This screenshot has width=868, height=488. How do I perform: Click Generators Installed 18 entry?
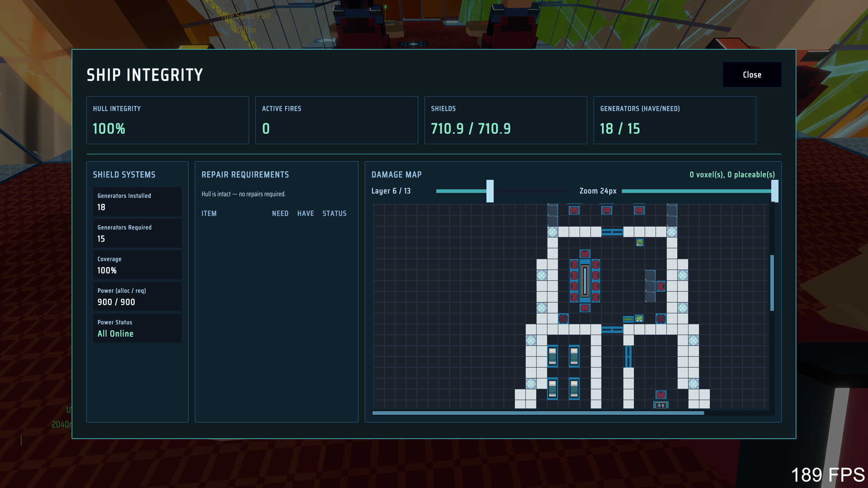click(x=137, y=202)
